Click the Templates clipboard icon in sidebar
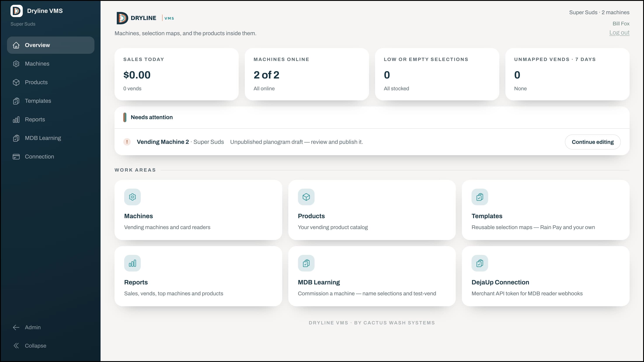644x362 pixels. [x=16, y=101]
